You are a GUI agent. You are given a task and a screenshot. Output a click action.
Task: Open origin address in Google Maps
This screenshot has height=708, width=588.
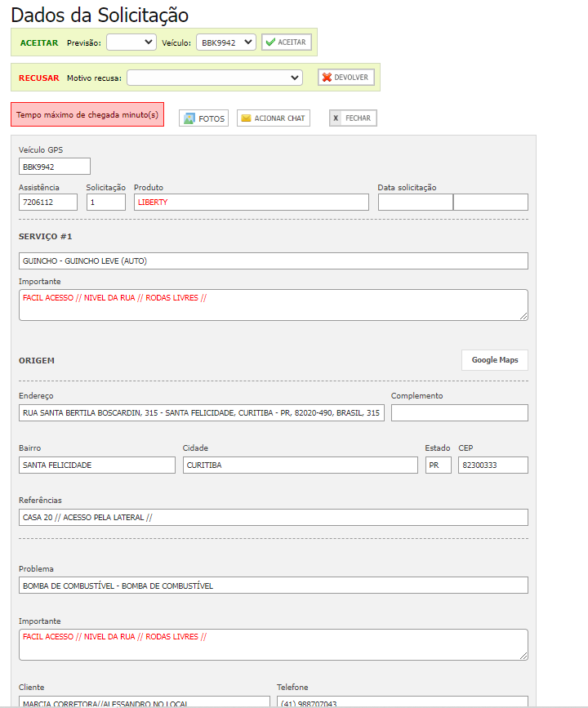click(x=495, y=360)
